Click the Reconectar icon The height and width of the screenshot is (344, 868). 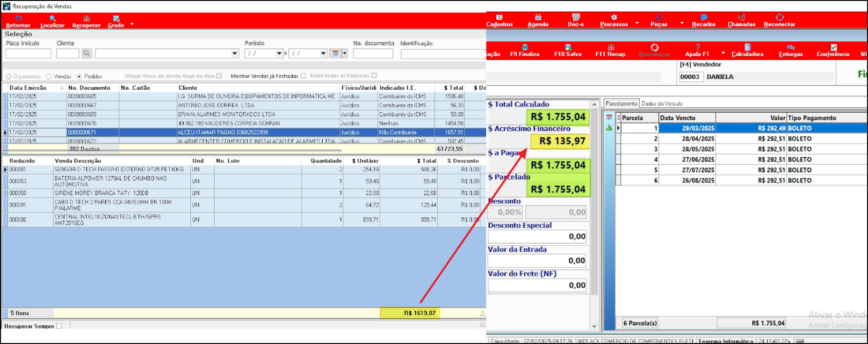click(x=780, y=17)
